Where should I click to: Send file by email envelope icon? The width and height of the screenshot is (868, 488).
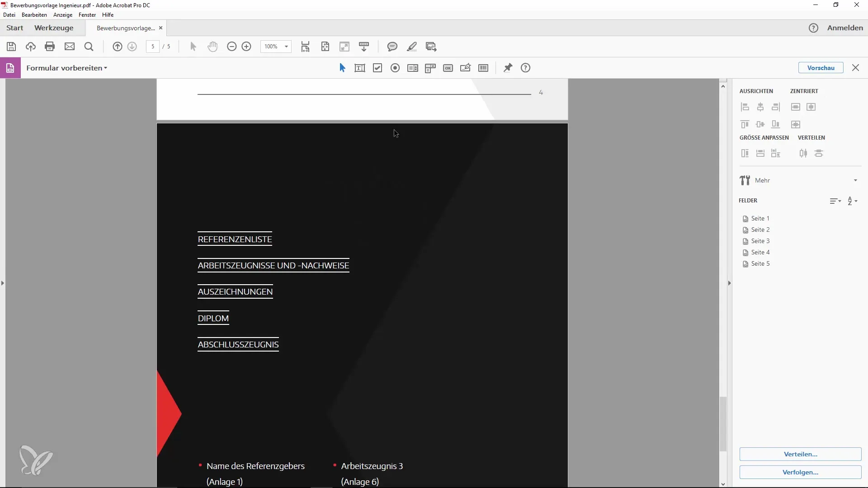pos(70,47)
